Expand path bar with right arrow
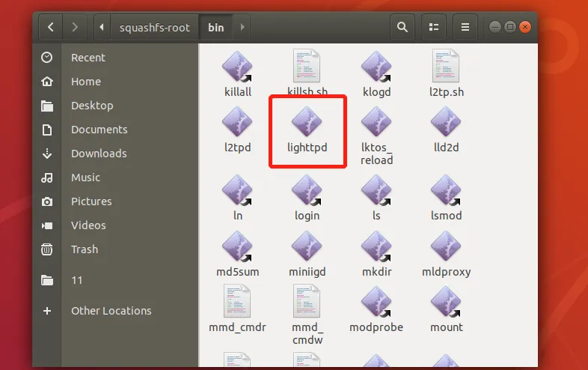588x370 pixels. 241,28
